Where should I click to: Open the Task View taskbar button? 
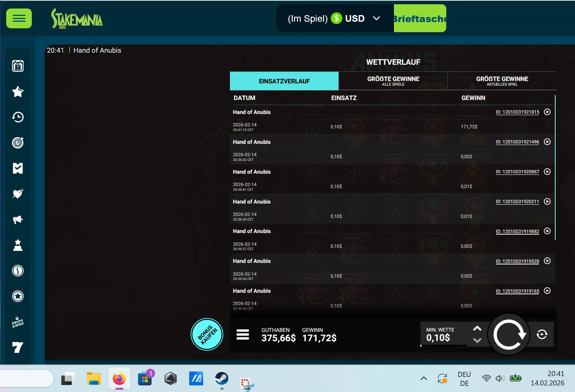pyautogui.click(x=68, y=378)
